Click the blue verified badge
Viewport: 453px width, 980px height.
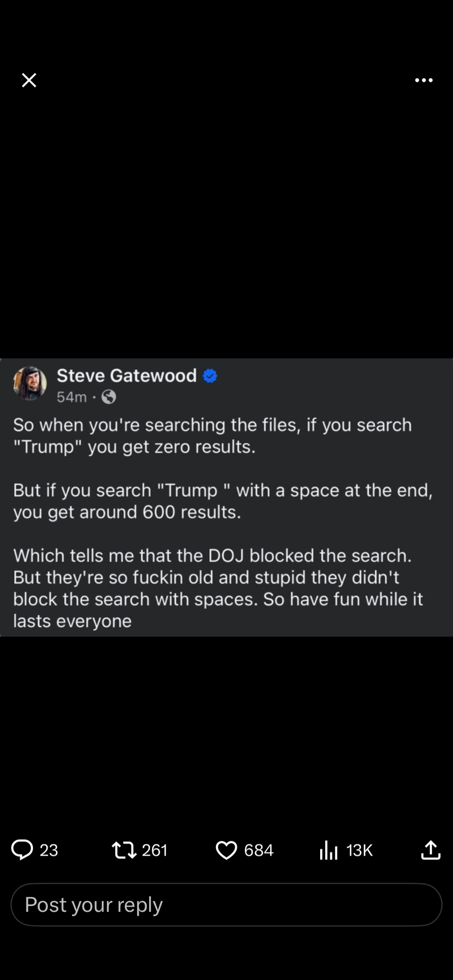[x=210, y=376]
